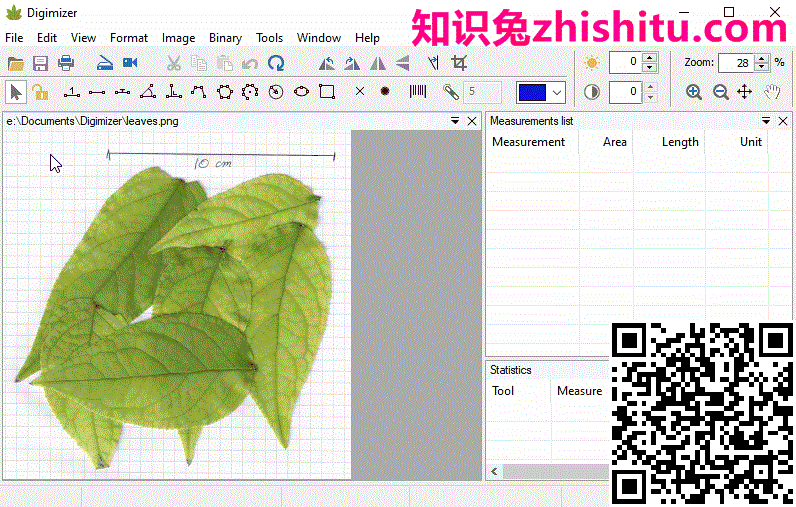Print the image using the printer icon
The image size is (796, 507).
coord(66,63)
